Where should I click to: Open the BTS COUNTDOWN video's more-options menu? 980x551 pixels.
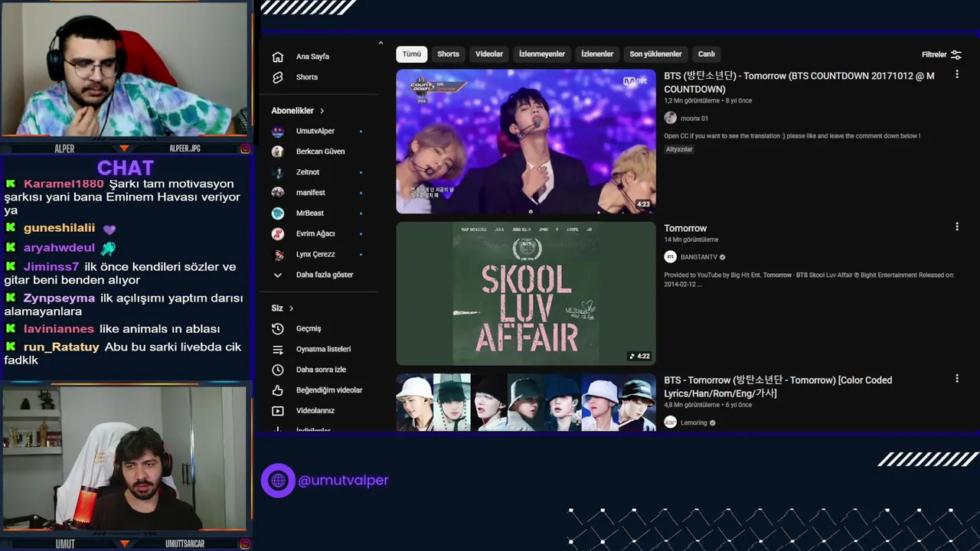[956, 74]
